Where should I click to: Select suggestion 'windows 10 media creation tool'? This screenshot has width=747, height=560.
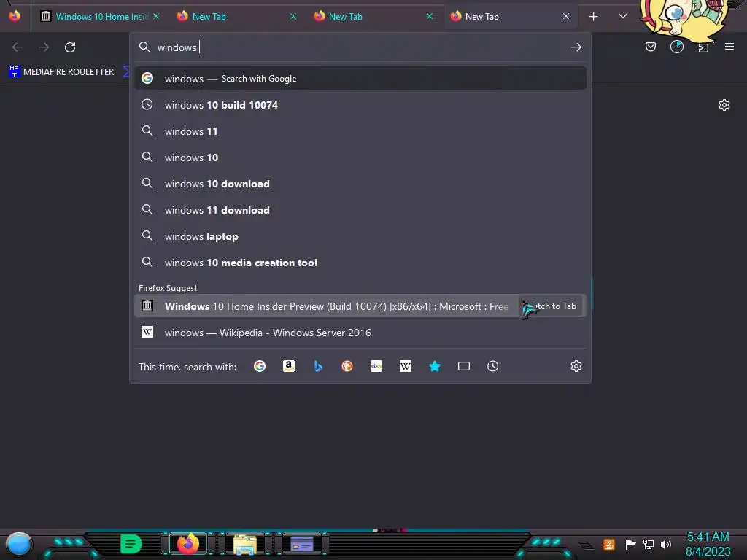pyautogui.click(x=360, y=262)
